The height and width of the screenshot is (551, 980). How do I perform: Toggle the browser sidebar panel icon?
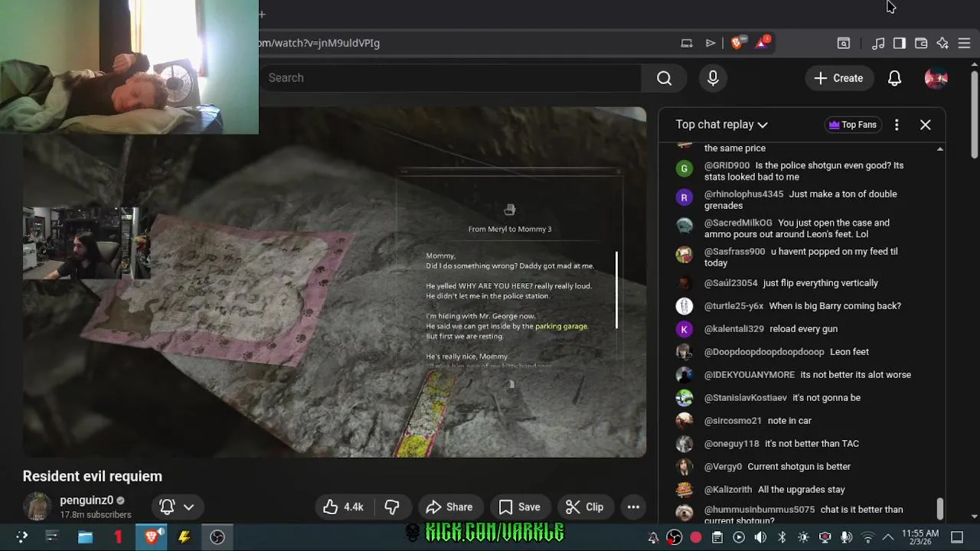point(900,43)
